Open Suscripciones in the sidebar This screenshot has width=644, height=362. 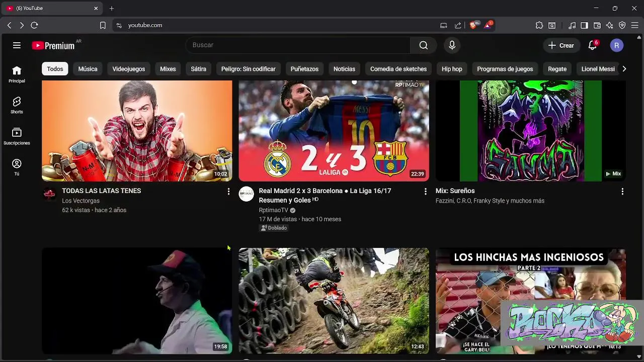[17, 136]
